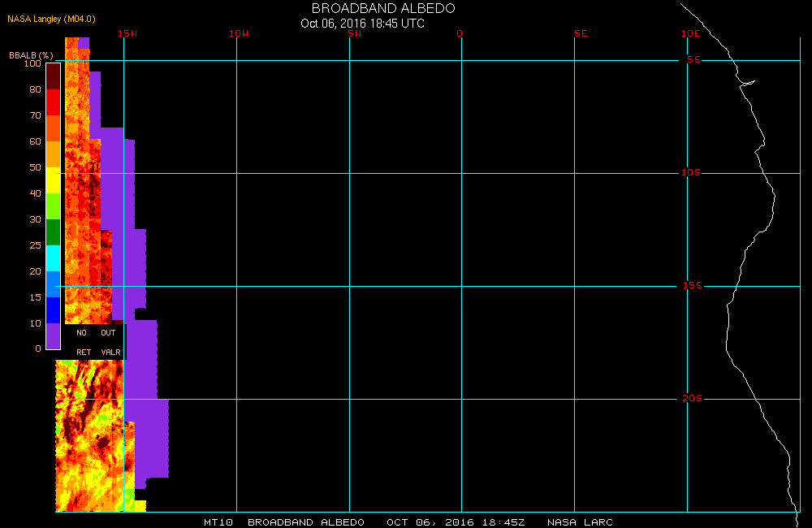
Task: Pick the light blue 15-20 legend swatch
Action: coord(54,284)
